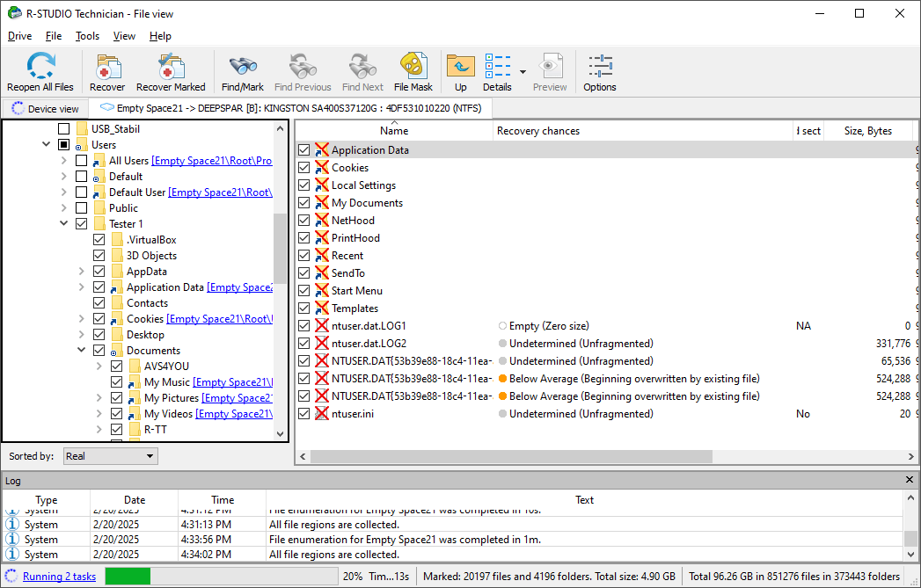The width and height of the screenshot is (921, 588).
Task: Click the Tester 1 folder icon
Action: pos(99,223)
